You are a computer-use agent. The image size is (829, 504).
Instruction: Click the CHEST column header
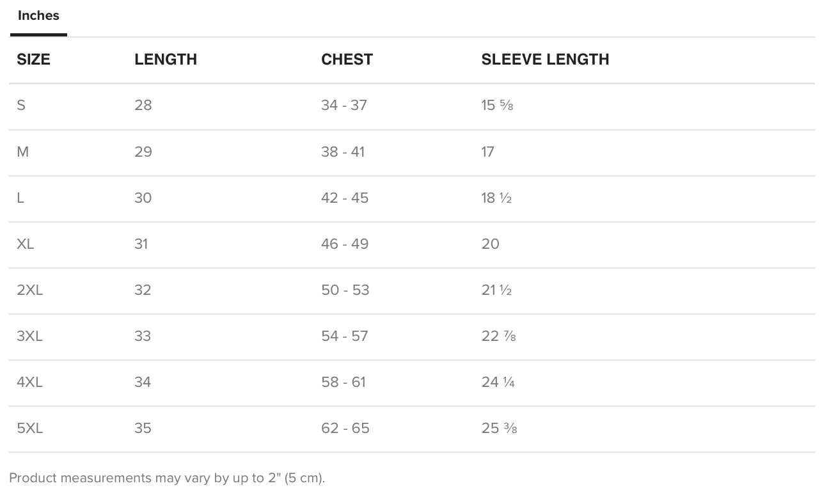[x=347, y=59]
